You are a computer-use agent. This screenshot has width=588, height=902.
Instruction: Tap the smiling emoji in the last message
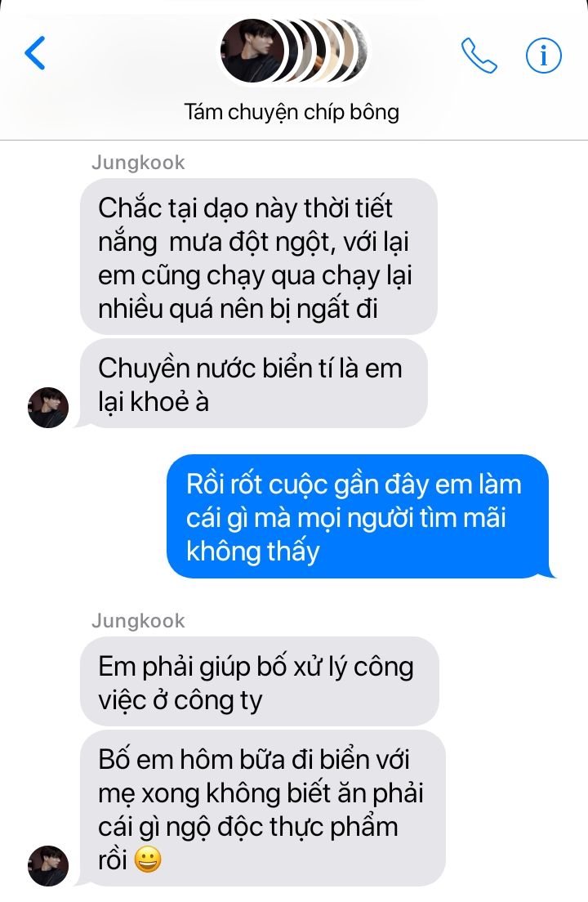[x=148, y=860]
